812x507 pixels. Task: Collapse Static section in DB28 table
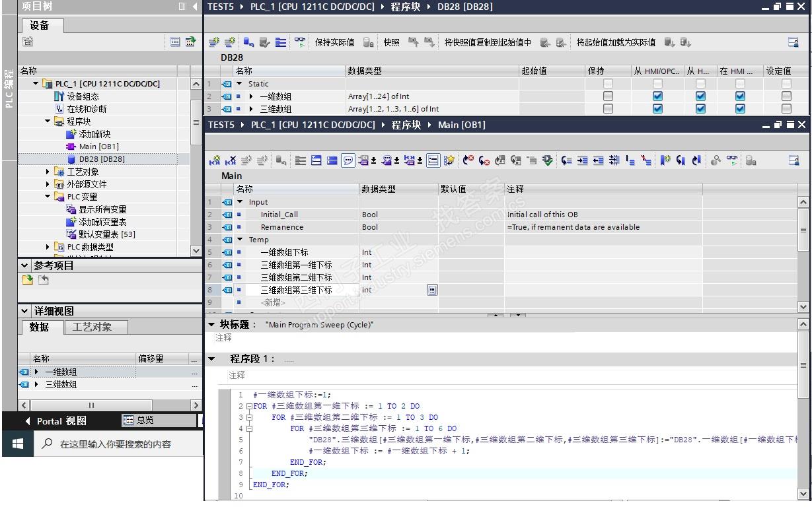(x=240, y=84)
